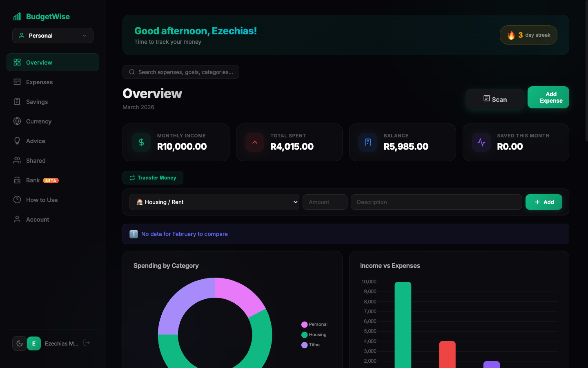Image resolution: width=588 pixels, height=368 pixels.
Task: Click No data for February message
Action: tap(185, 234)
